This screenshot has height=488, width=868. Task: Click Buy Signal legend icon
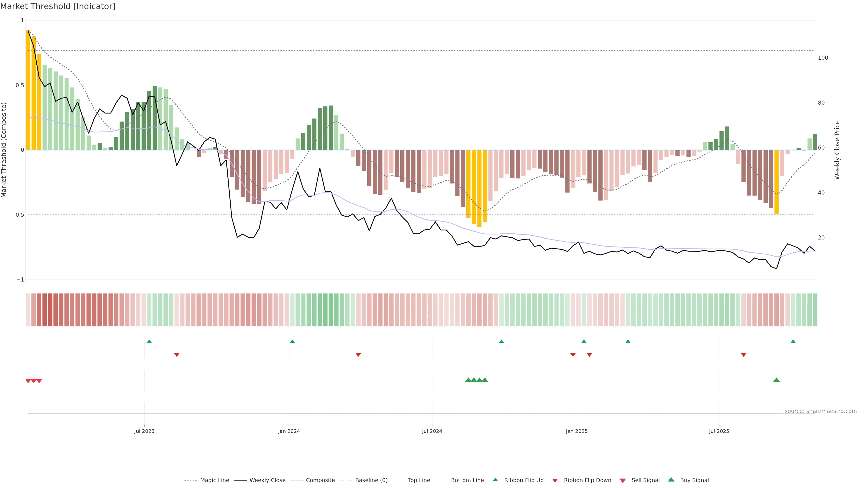[x=671, y=480]
